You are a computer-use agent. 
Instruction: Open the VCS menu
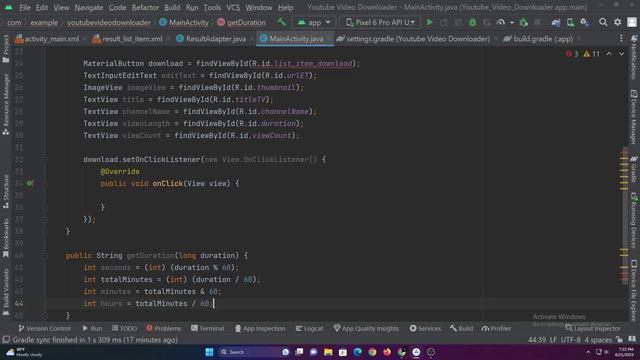[x=233, y=7]
